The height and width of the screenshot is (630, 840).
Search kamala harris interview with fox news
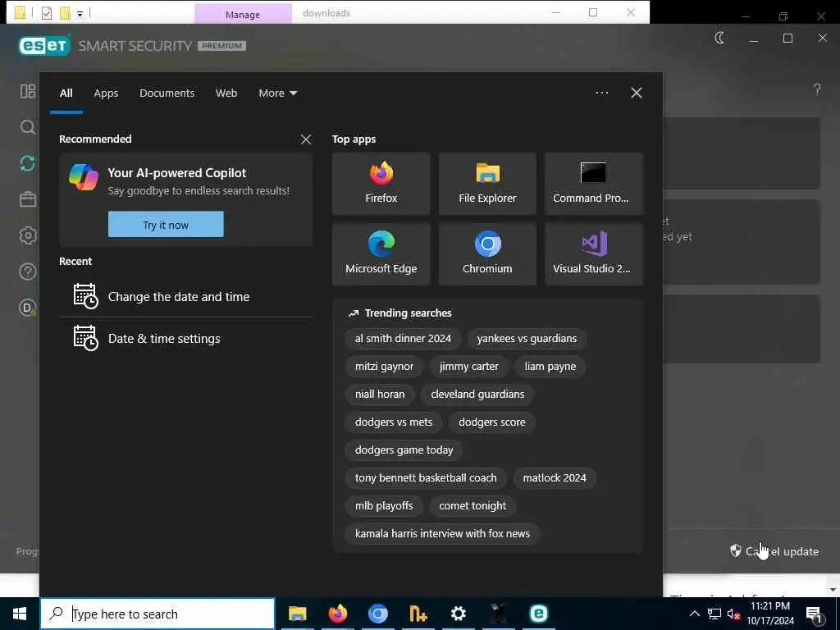(x=442, y=533)
